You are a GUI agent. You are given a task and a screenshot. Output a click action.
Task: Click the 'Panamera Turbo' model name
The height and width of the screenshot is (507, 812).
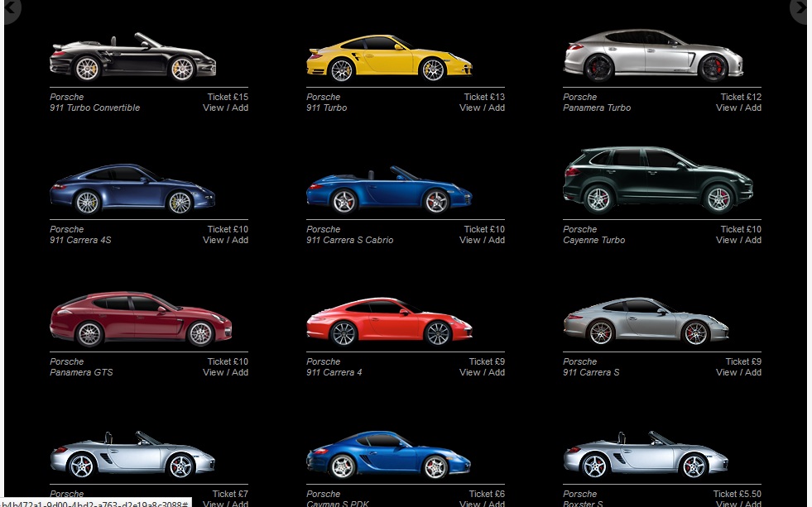click(x=597, y=108)
